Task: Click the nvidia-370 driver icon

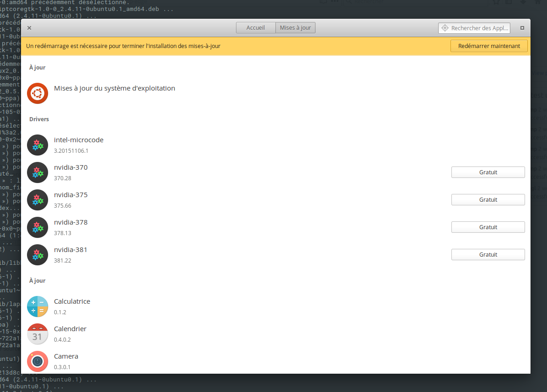Action: (38, 172)
